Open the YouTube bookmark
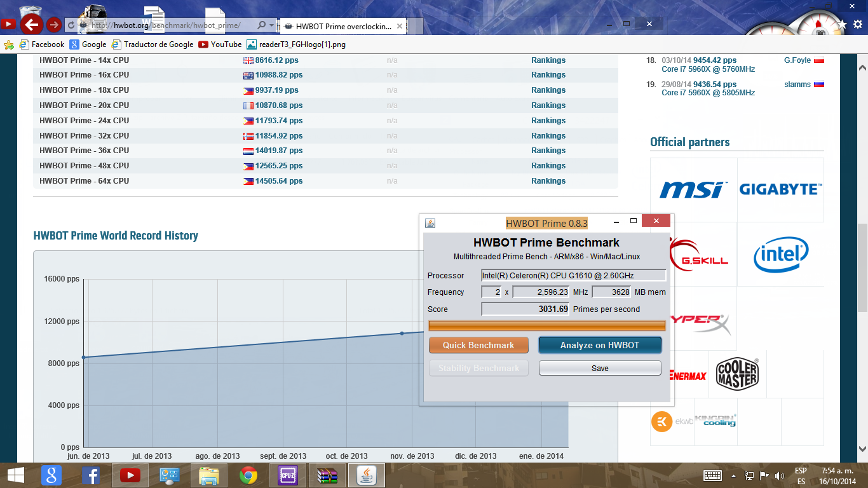The width and height of the screenshot is (868, 488). pyautogui.click(x=220, y=44)
